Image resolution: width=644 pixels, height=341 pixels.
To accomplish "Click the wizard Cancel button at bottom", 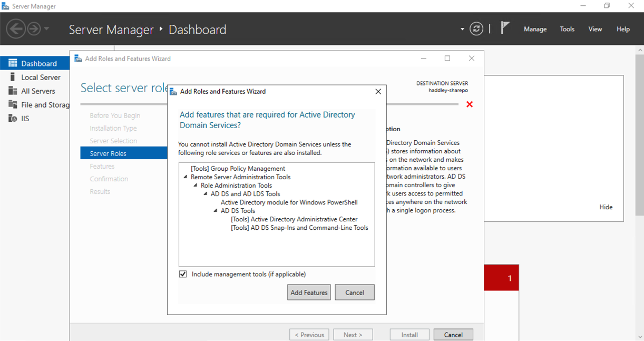I will (x=453, y=335).
